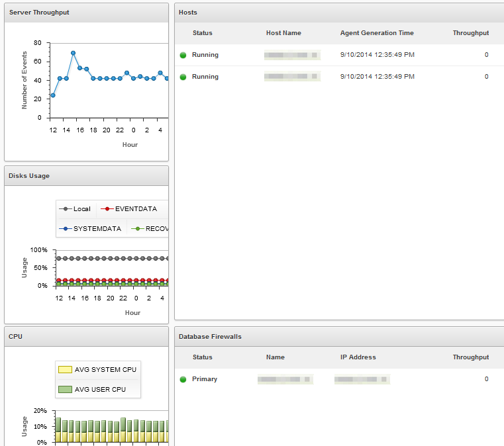Click the first host's green Running status icon
Viewport: 504px width, 446px height.
click(x=183, y=55)
